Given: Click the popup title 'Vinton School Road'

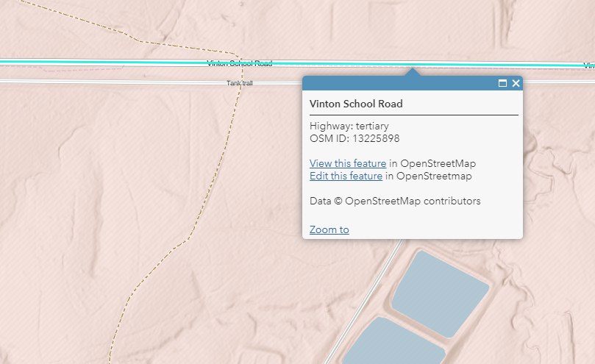Looking at the screenshot, I should click(356, 104).
